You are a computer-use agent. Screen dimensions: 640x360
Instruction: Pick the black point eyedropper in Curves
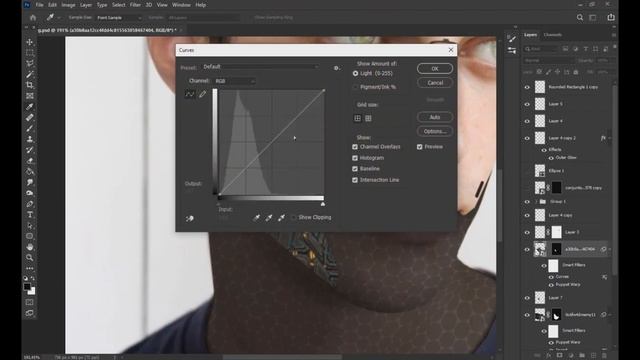click(256, 218)
